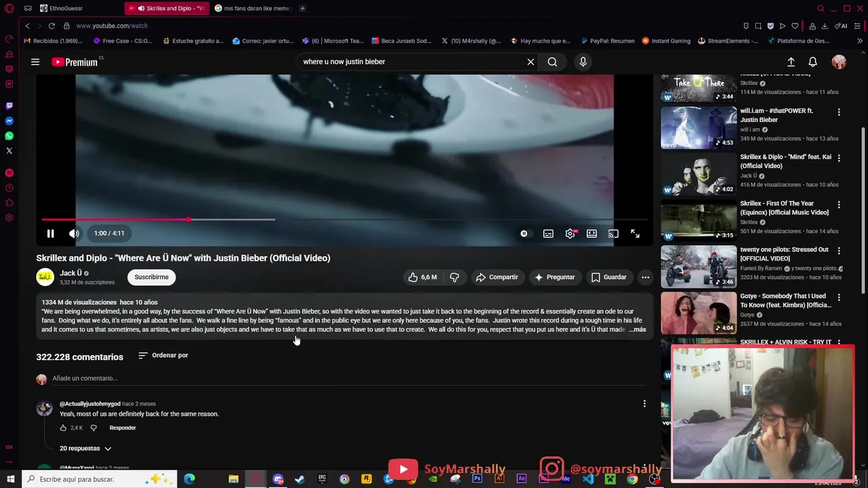Like the @Actuallyjustohmygod comment
This screenshot has height=488, width=868.
(63, 428)
